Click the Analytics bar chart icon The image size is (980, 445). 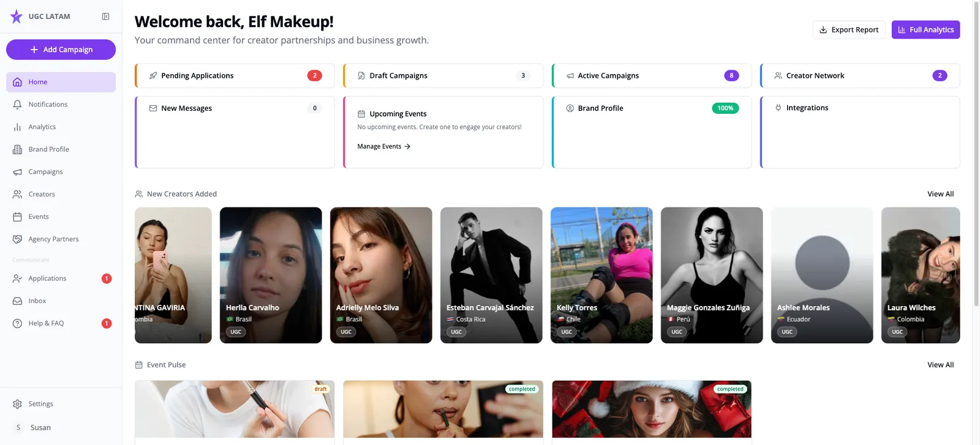point(17,127)
